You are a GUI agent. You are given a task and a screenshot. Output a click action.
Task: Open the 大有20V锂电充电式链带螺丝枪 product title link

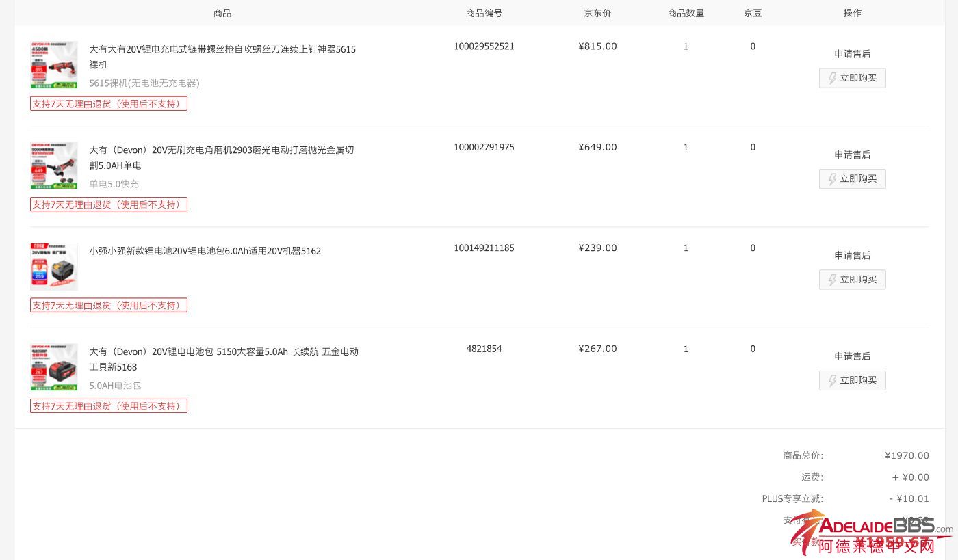[x=222, y=49]
